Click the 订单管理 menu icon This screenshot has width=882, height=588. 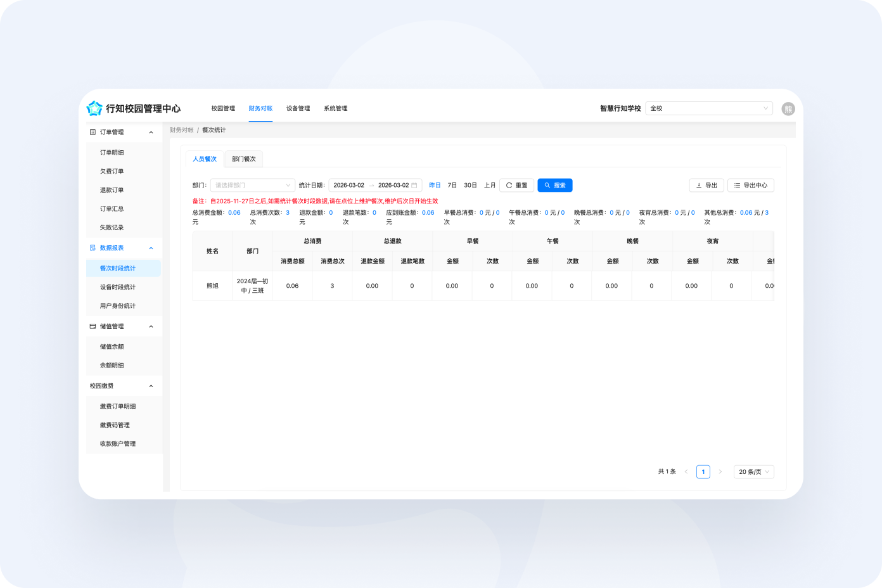tap(93, 132)
